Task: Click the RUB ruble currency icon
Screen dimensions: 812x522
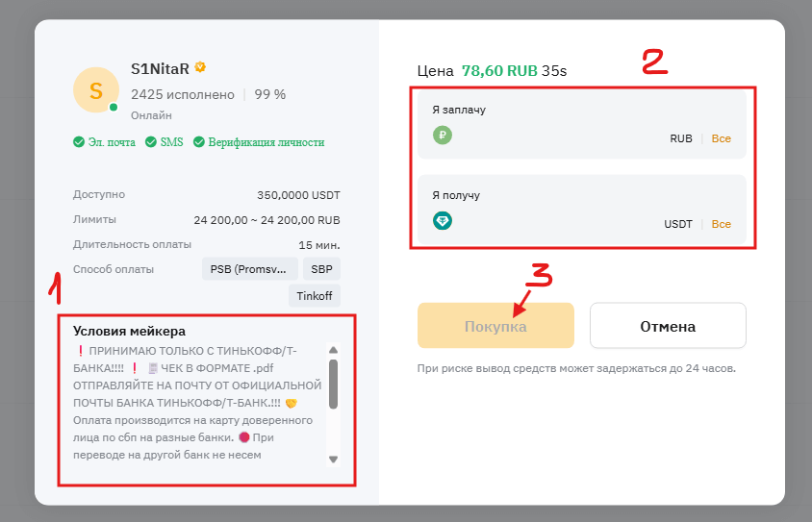Action: [x=443, y=136]
